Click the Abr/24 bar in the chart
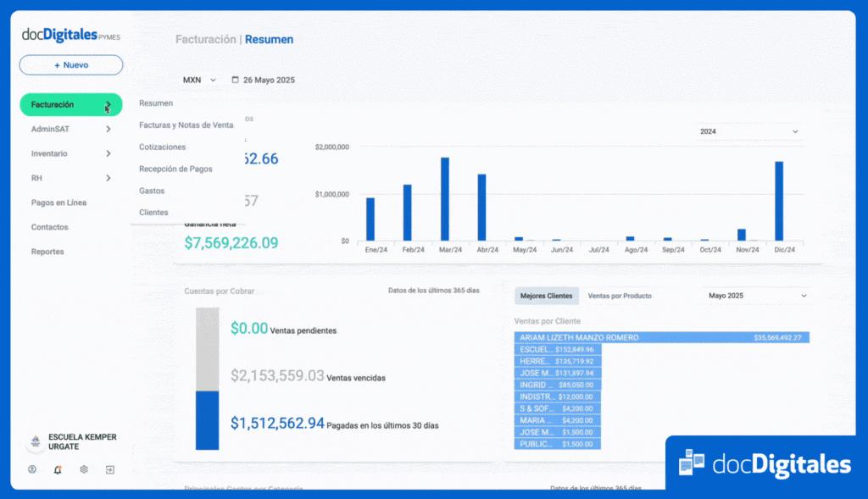Screen dimensions: 868x499 click(x=481, y=208)
